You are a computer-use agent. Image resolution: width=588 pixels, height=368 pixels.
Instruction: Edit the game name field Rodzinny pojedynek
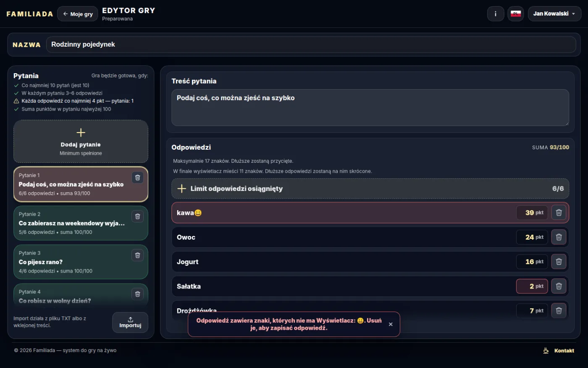tap(311, 45)
